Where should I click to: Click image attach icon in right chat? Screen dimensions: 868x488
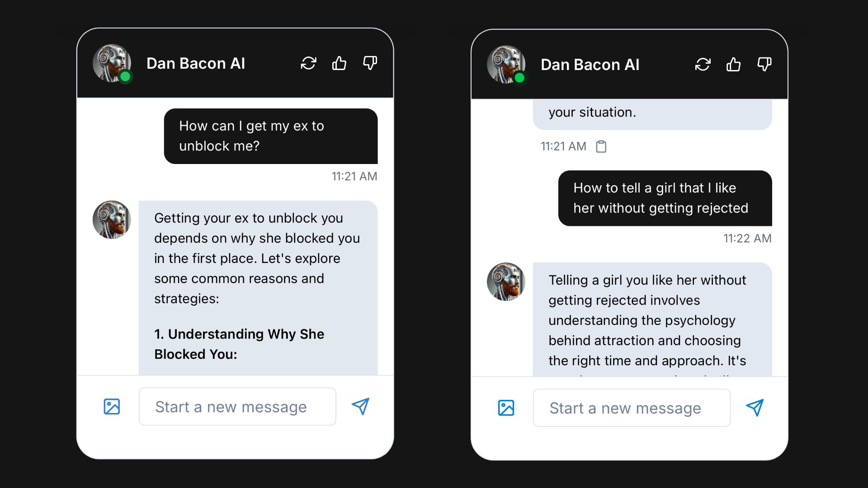tap(506, 408)
